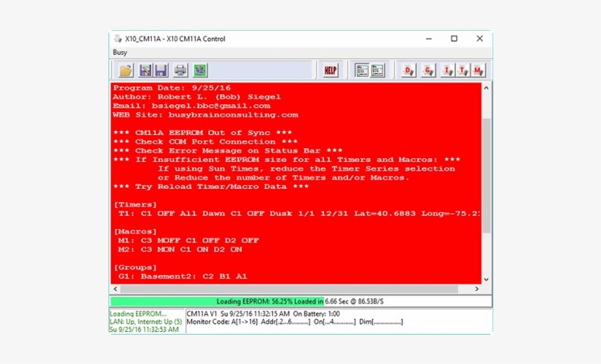Click the red M toolbar icon

(x=479, y=70)
